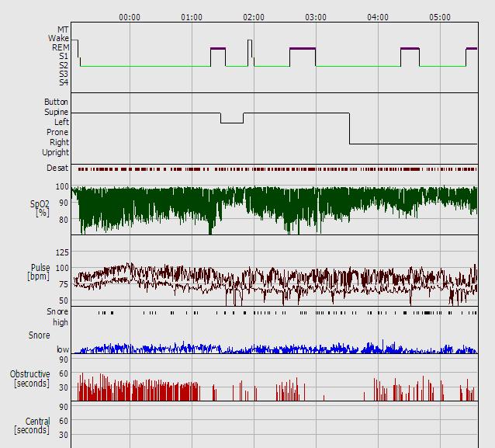Viewport: 495px width, 448px height.
Task: Click the Right position label
Action: [59, 142]
